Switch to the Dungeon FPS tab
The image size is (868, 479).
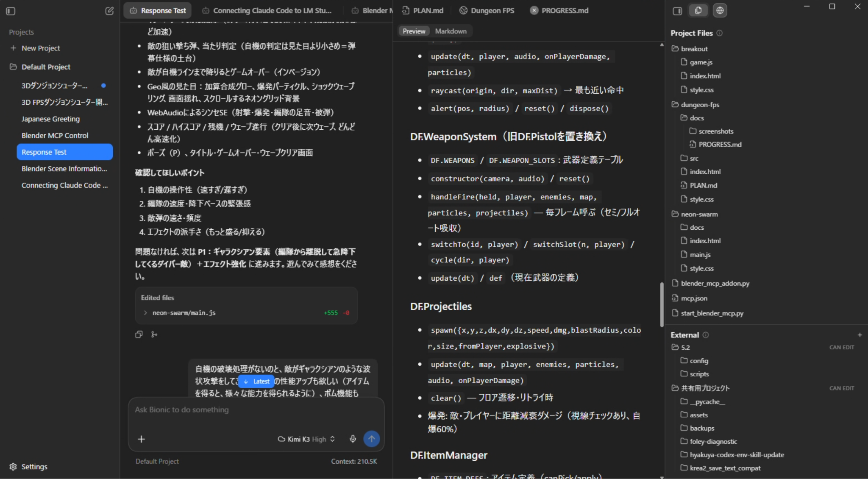(487, 11)
